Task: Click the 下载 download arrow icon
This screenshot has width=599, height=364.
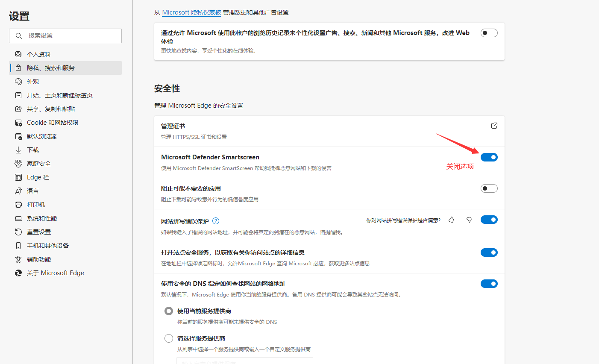Action: (x=18, y=150)
